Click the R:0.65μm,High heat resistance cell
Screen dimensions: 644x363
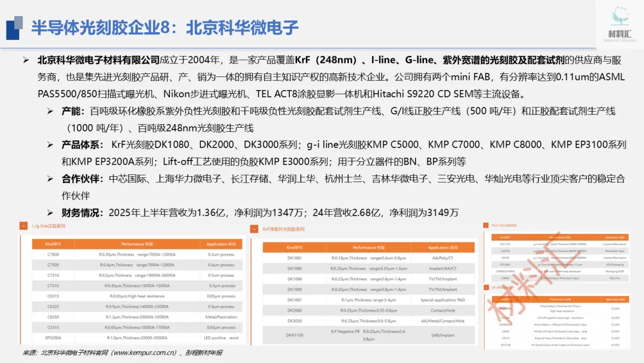coord(137,296)
